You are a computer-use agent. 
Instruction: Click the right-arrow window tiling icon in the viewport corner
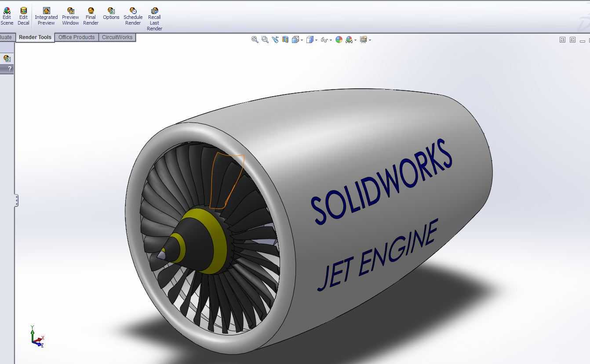point(572,40)
